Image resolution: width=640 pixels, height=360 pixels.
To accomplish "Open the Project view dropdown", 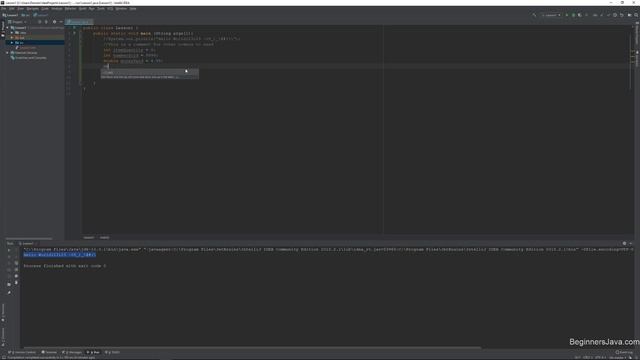I will tap(17, 22).
